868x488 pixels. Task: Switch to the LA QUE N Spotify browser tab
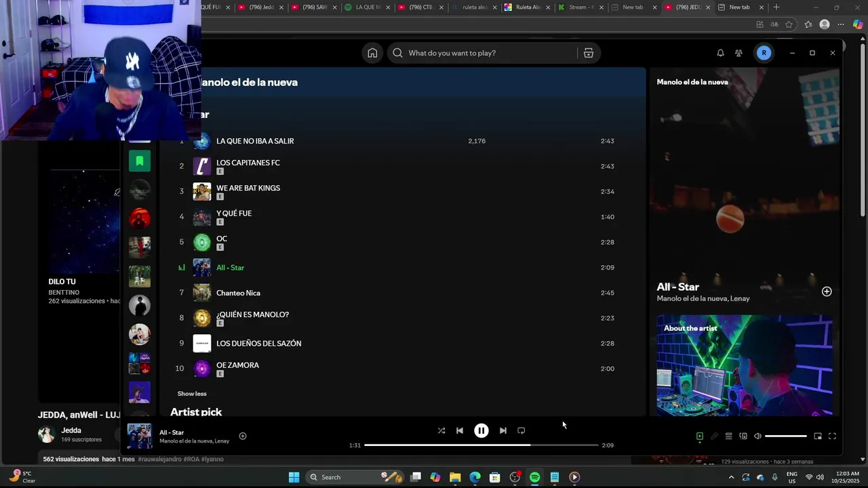pyautogui.click(x=367, y=7)
